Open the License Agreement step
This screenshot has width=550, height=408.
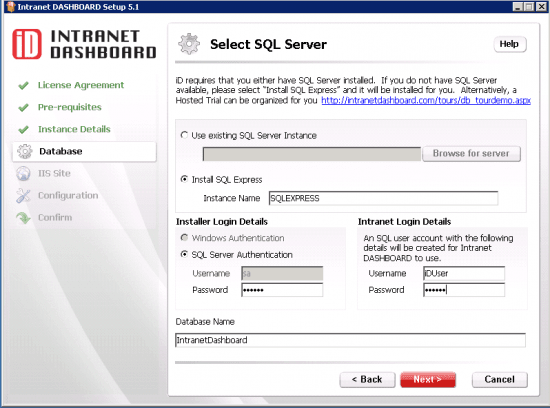[81, 85]
